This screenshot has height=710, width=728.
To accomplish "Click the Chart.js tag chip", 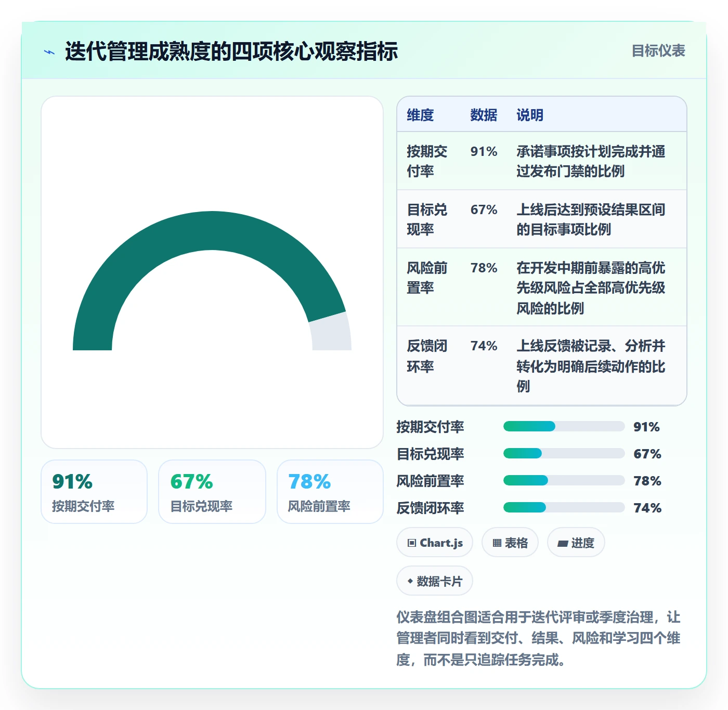I will click(435, 543).
